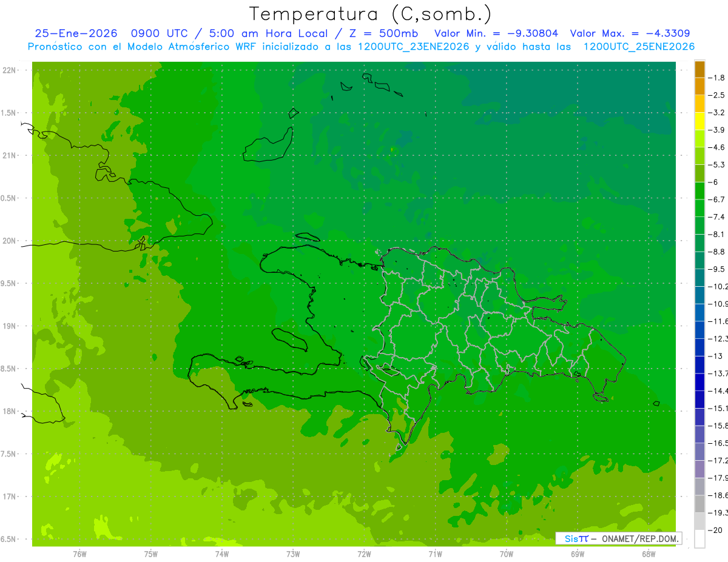Click "Pronóstico con el Modelo Atmosférico WRF" text

tap(143, 47)
